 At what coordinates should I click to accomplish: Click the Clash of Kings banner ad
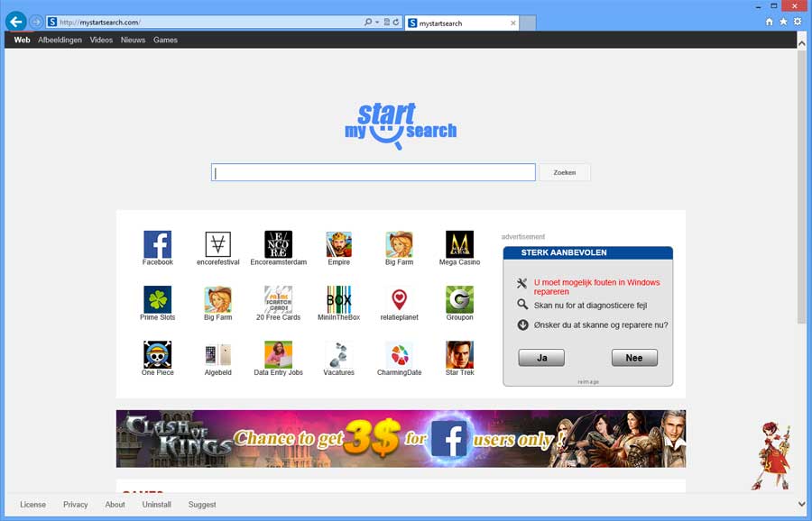(x=401, y=439)
